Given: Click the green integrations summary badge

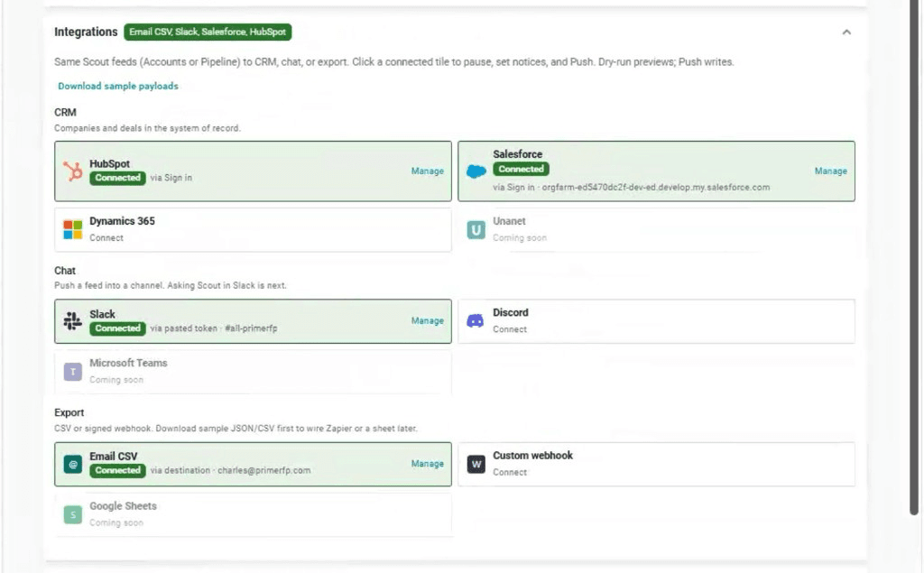Looking at the screenshot, I should pyautogui.click(x=208, y=32).
